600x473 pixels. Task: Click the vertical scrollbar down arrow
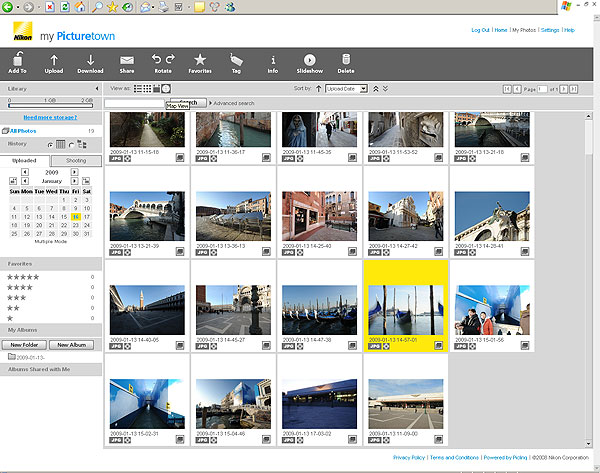click(589, 444)
